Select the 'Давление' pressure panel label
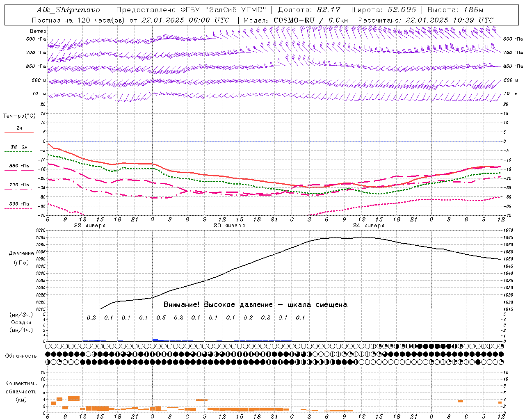 21,253
